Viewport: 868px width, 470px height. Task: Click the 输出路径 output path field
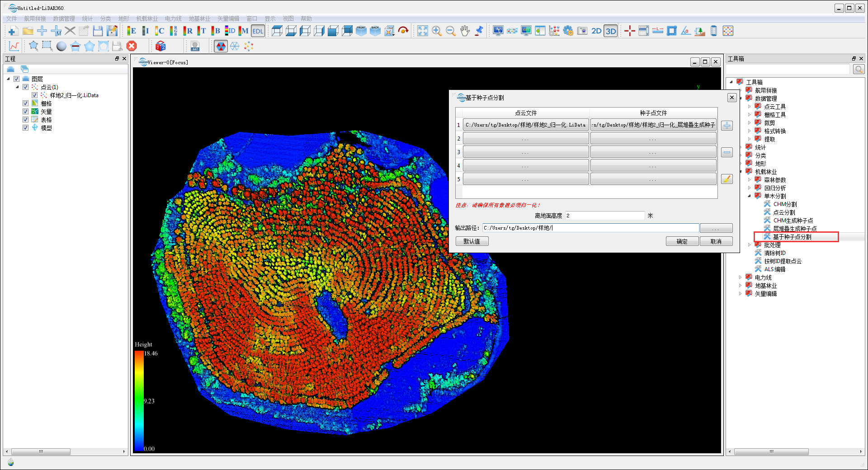click(590, 228)
